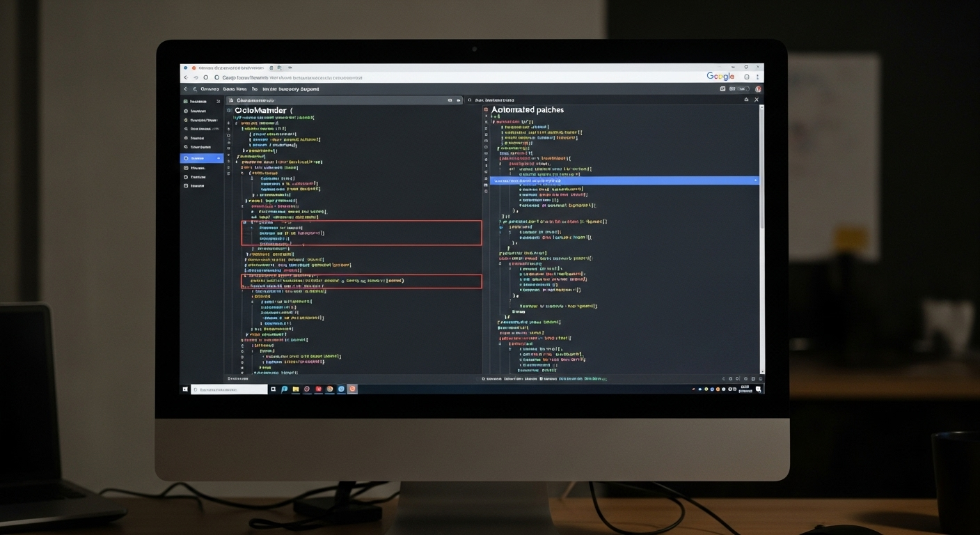Collapse the sidebar using top item's arrow
The image size is (980, 535).
218,101
